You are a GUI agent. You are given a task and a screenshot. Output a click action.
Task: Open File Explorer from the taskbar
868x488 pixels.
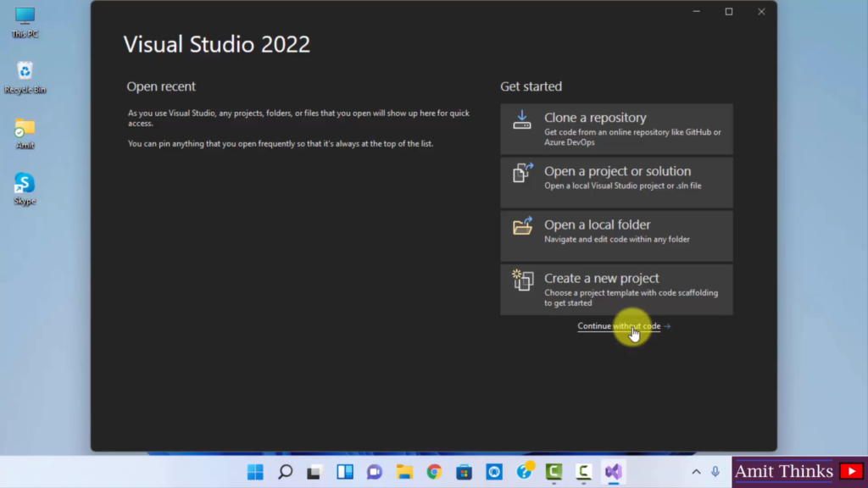404,472
